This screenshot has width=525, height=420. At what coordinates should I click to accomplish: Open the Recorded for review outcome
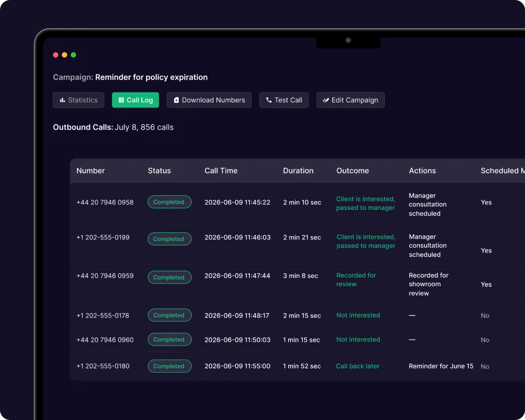[x=356, y=280]
